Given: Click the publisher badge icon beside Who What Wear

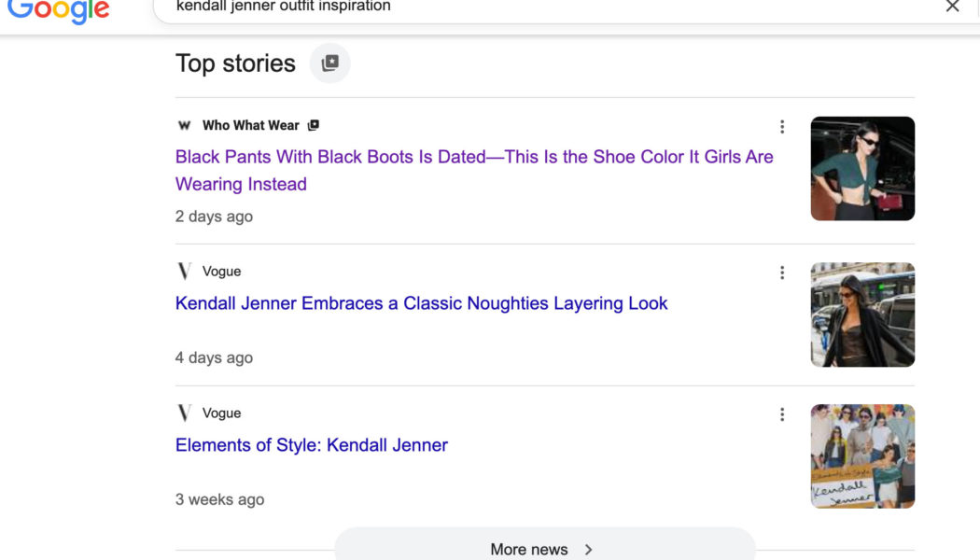Looking at the screenshot, I should (314, 124).
